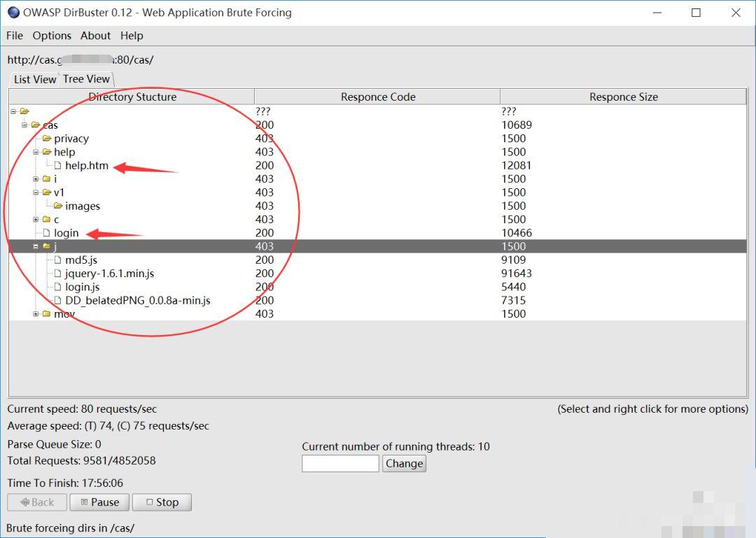
Task: Click the Change threads button
Action: pyautogui.click(x=404, y=463)
